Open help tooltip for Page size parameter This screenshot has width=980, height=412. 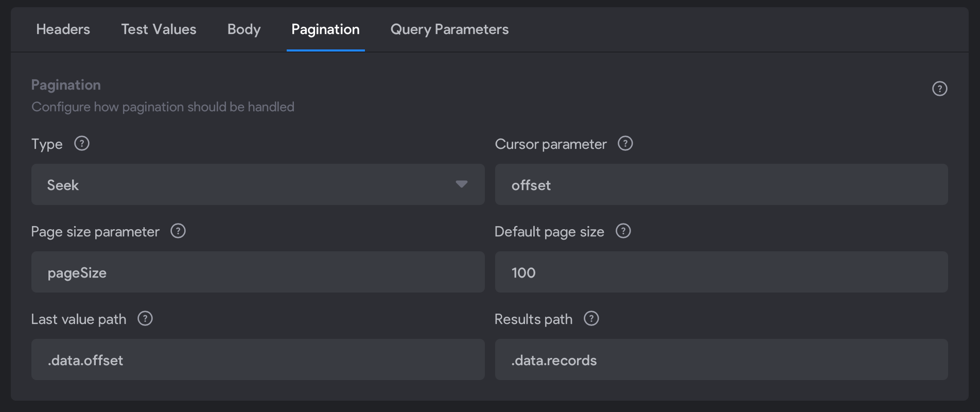[x=178, y=231]
